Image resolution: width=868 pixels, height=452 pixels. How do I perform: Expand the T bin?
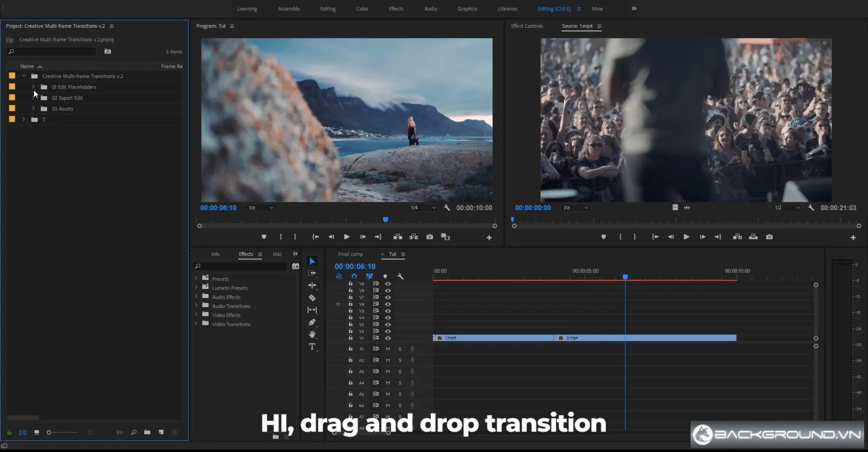(24, 119)
